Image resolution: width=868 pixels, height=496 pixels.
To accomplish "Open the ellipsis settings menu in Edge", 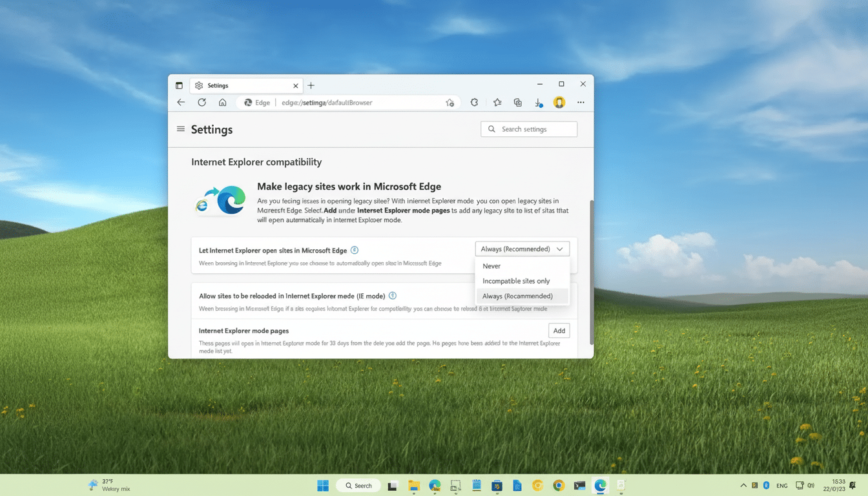I will click(581, 102).
